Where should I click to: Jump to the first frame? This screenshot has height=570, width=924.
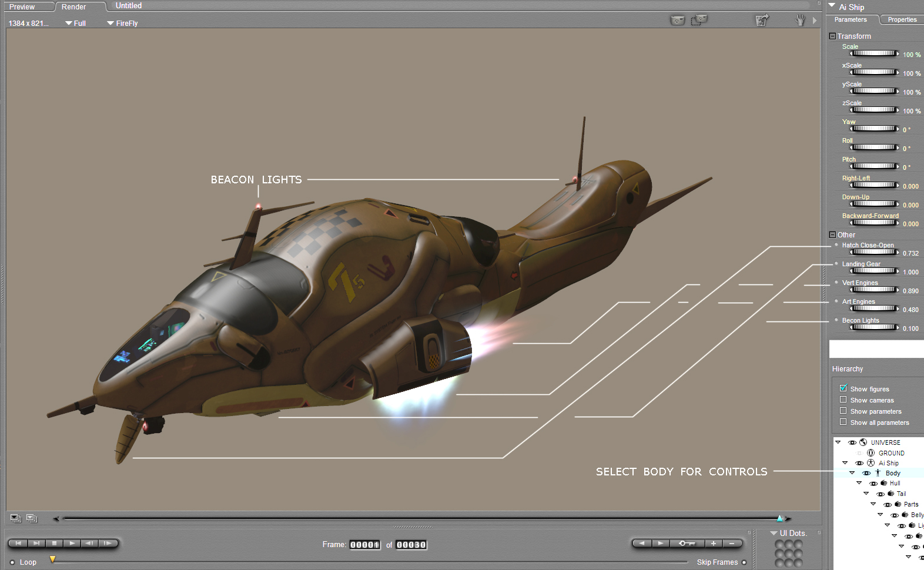pyautogui.click(x=18, y=544)
